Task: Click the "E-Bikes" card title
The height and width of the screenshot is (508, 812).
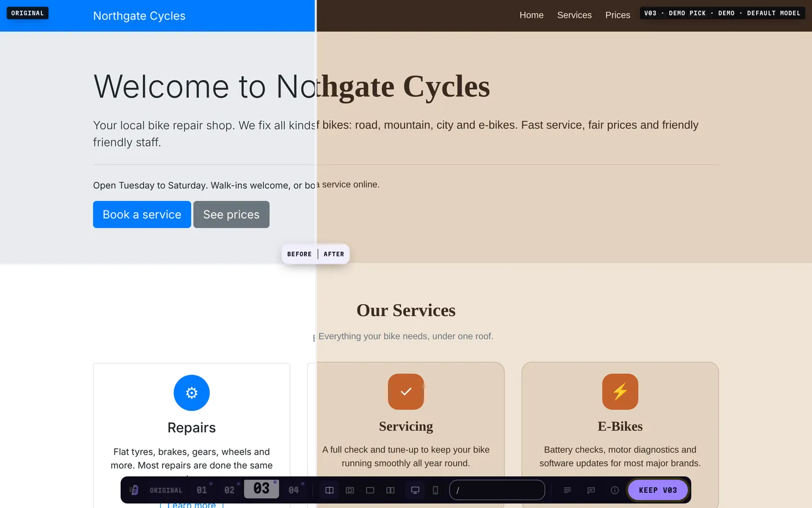Action: [x=620, y=427]
